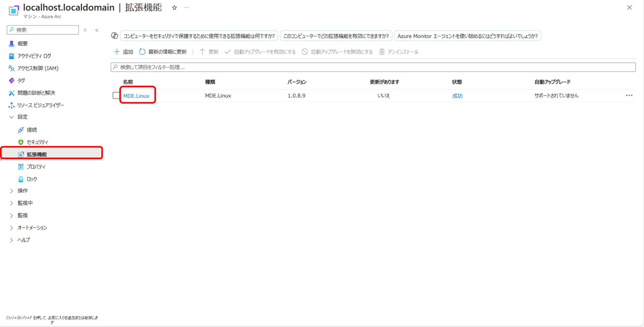Open リソース ビジュアライザー in sidebar

pos(41,105)
